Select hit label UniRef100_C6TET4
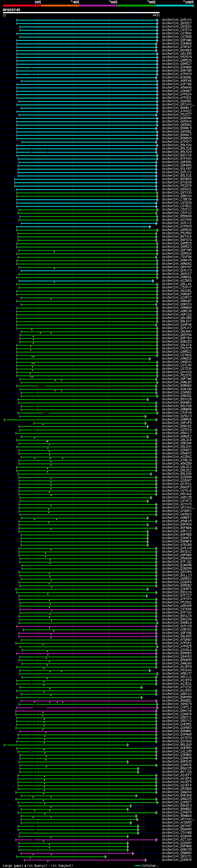Image resolution: width=197 pixels, height=868 pixels. [176, 30]
